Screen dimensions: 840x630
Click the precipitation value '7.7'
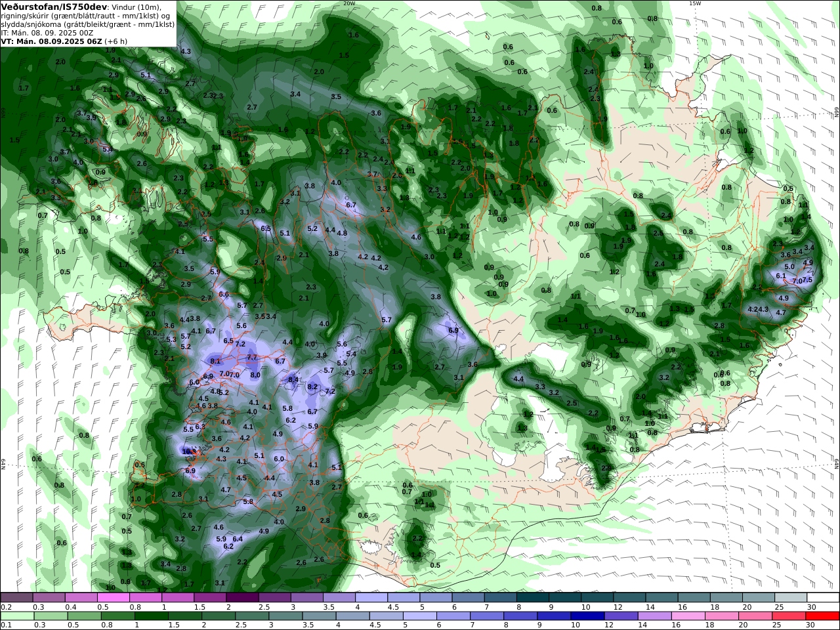coord(252,358)
